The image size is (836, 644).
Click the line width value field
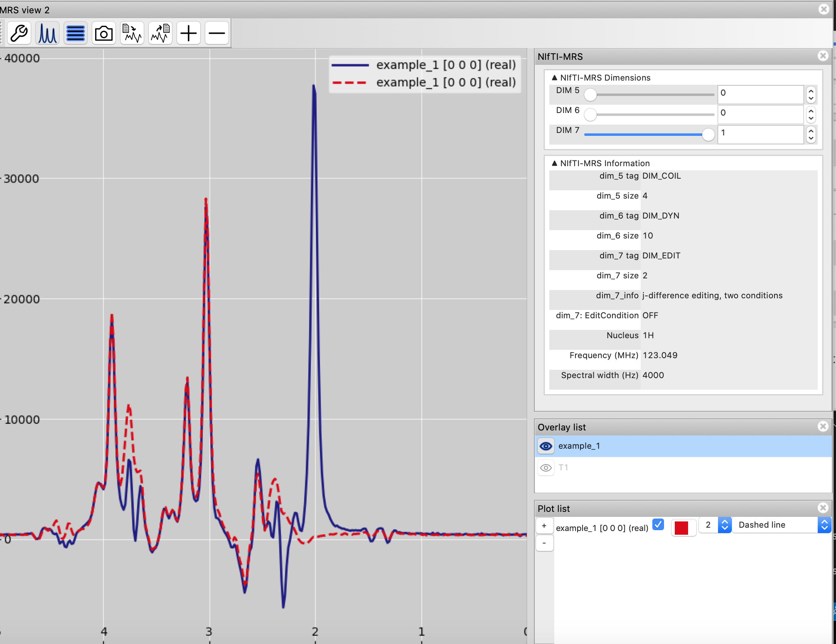(x=709, y=525)
